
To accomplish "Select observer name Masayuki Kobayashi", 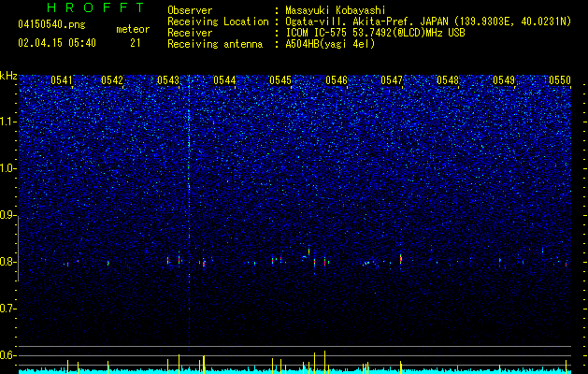I will coord(336,10).
